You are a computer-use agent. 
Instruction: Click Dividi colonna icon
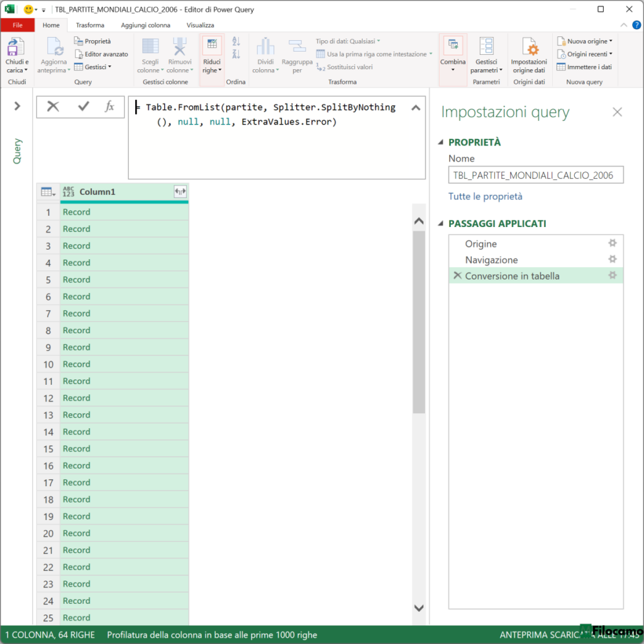tap(265, 46)
